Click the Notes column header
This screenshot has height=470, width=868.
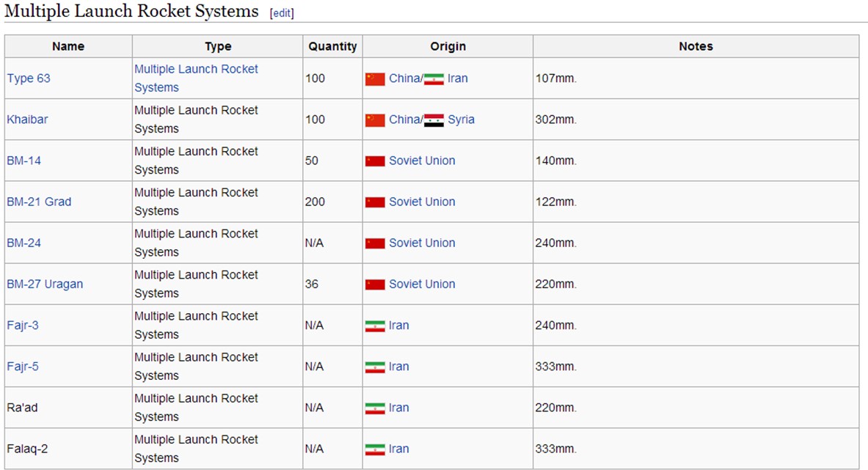[x=696, y=46]
